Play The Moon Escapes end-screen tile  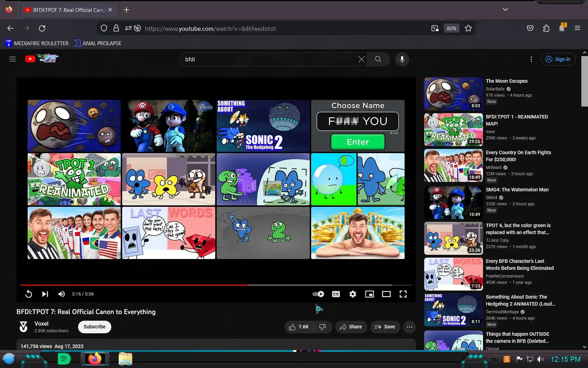pos(74,126)
